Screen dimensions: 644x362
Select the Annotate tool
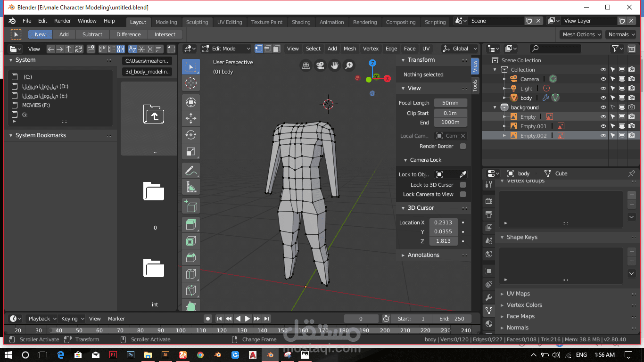[x=190, y=170]
